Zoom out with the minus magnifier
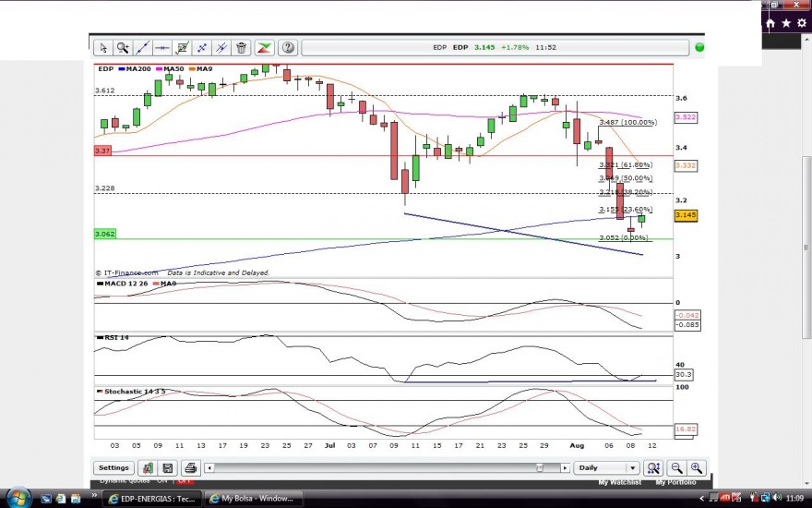This screenshot has height=508, width=812. point(676,468)
